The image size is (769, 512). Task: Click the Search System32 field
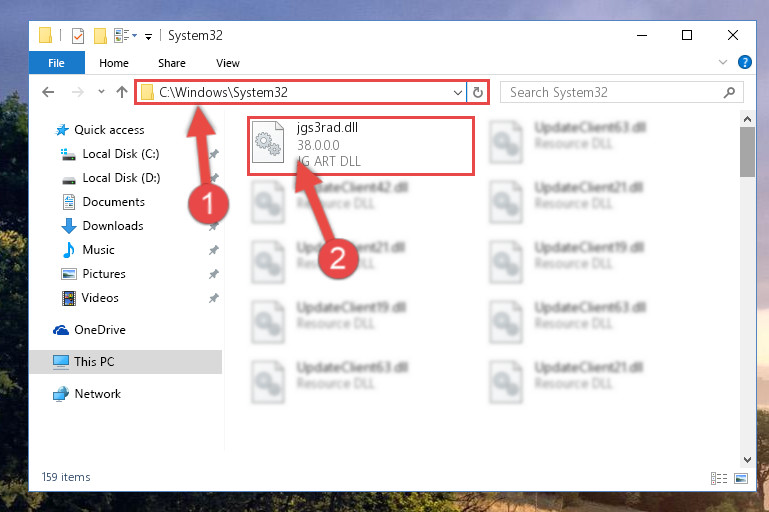coord(621,92)
